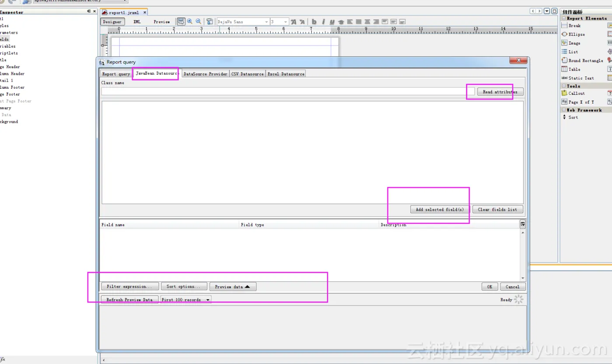Click the Read attributes button

pos(500,92)
